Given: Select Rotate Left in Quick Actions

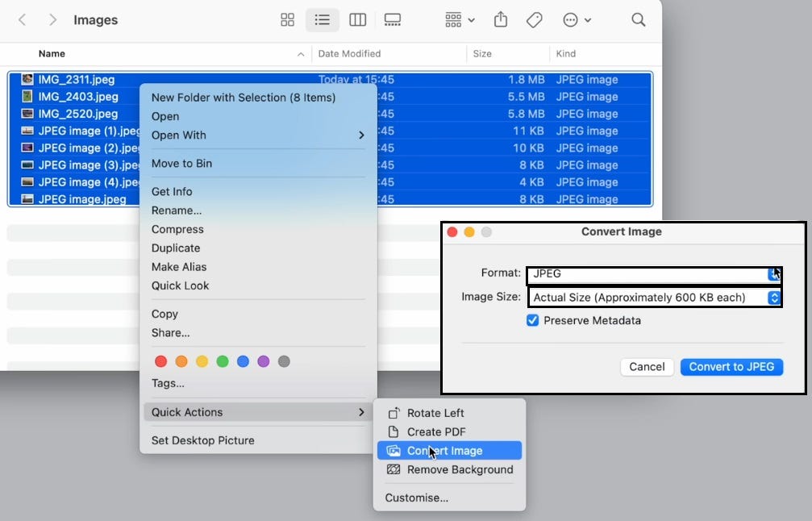Looking at the screenshot, I should [437, 412].
